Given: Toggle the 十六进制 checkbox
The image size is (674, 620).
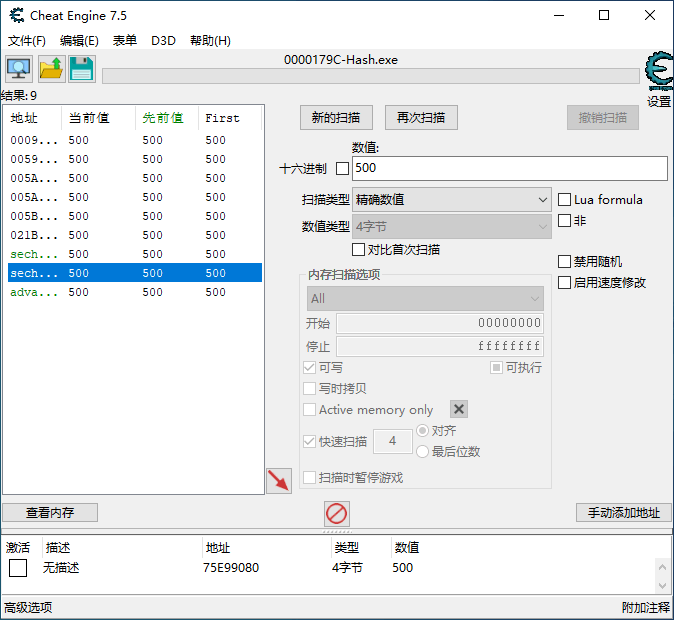Looking at the screenshot, I should click(x=342, y=169).
